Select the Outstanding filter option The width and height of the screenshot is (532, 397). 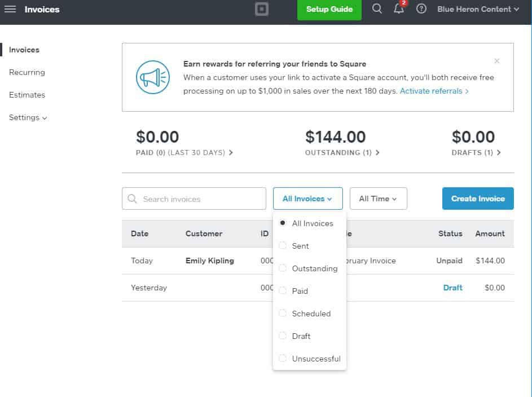(x=309, y=268)
